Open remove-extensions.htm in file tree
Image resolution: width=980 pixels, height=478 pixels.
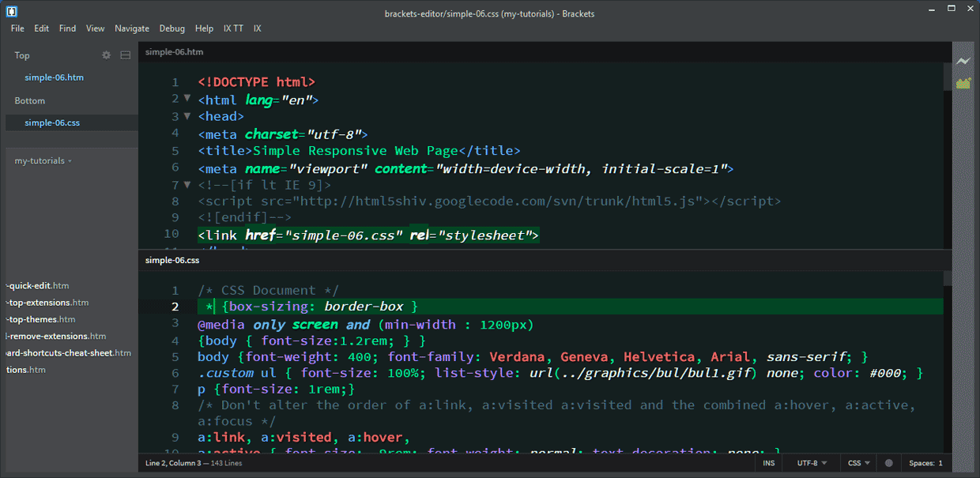coord(55,337)
